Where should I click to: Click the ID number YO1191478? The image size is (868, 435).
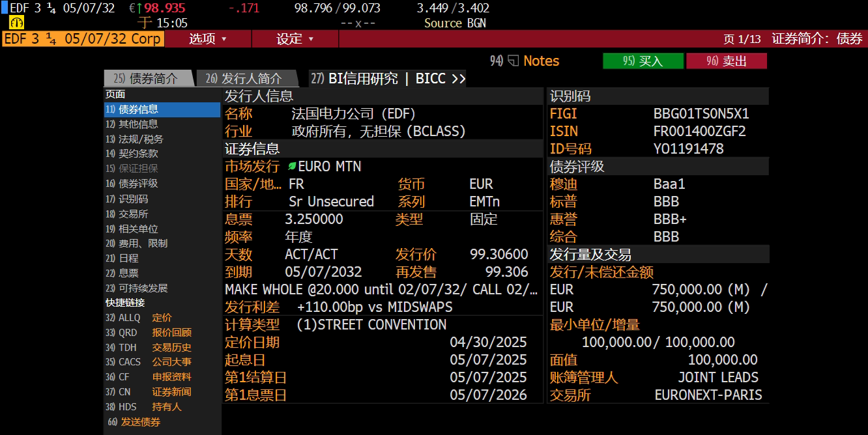[x=689, y=149]
